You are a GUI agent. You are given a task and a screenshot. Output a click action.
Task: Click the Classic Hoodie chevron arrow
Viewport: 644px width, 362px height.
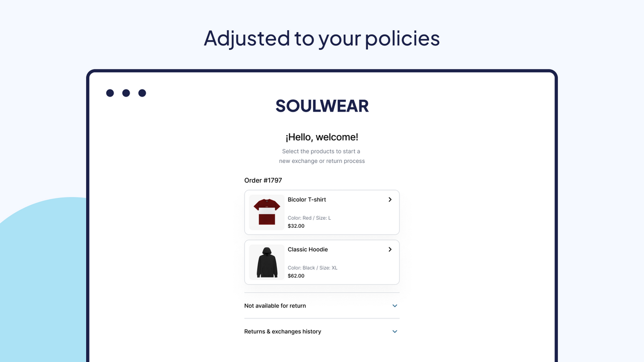click(389, 249)
